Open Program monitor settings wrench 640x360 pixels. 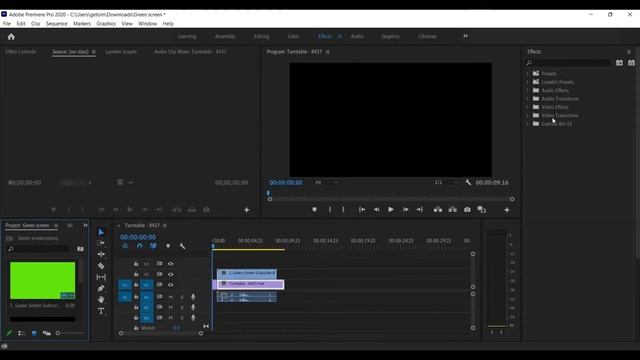468,182
